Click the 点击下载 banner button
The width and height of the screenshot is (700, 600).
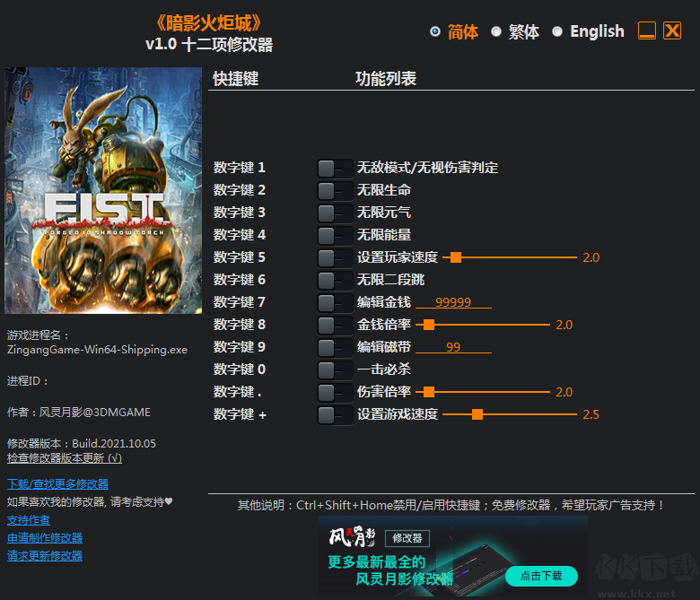point(540,576)
